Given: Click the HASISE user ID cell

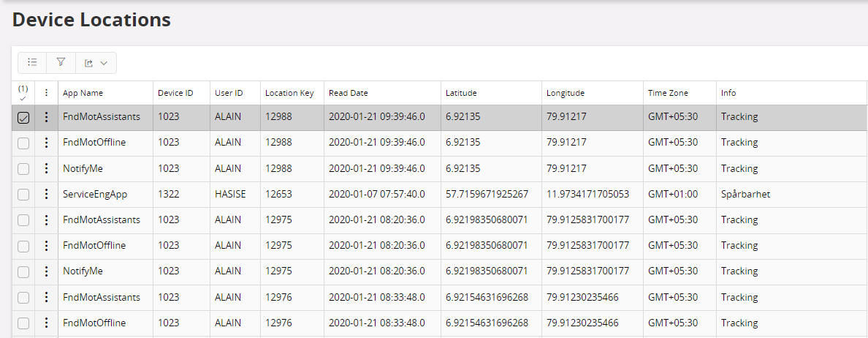Looking at the screenshot, I should click(229, 194).
